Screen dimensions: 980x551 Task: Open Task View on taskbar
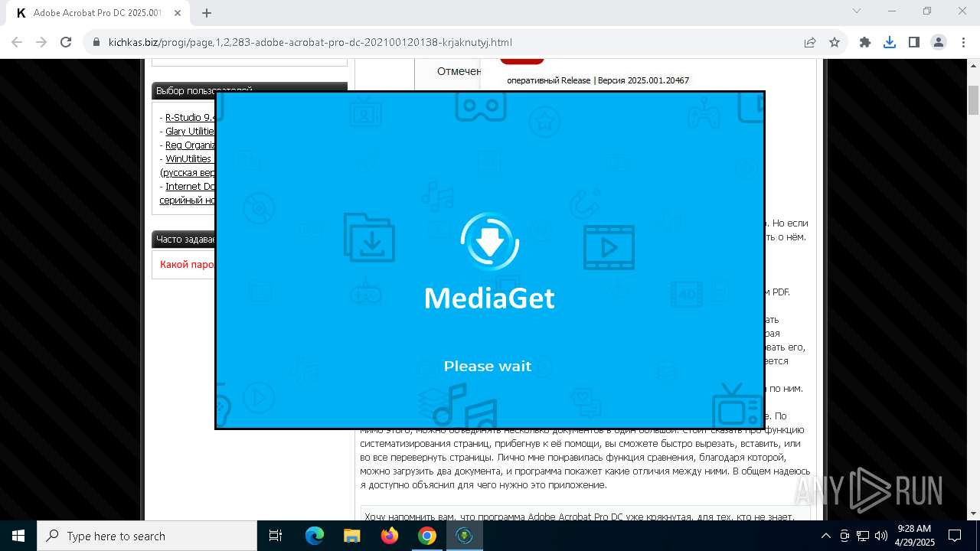coord(276,536)
